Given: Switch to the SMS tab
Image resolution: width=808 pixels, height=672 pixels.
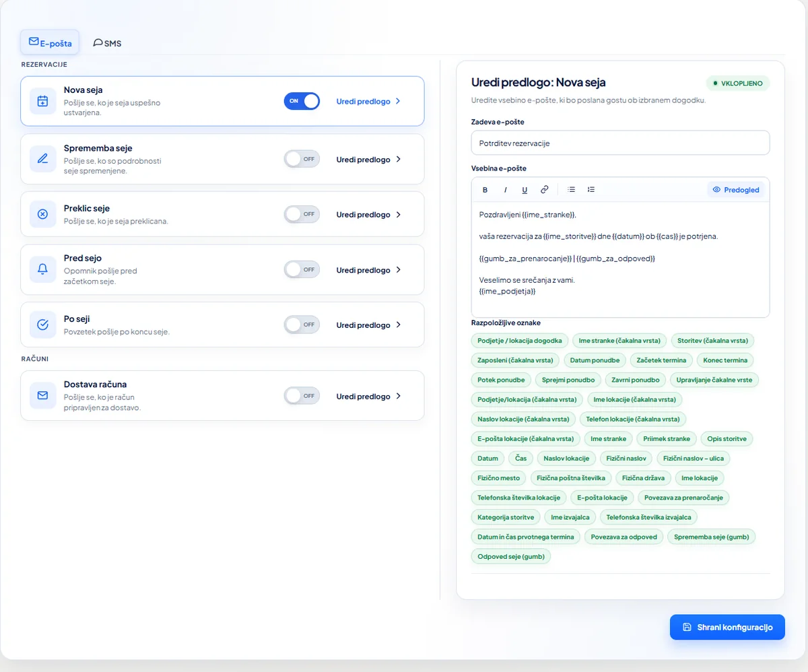Looking at the screenshot, I should pos(107,43).
